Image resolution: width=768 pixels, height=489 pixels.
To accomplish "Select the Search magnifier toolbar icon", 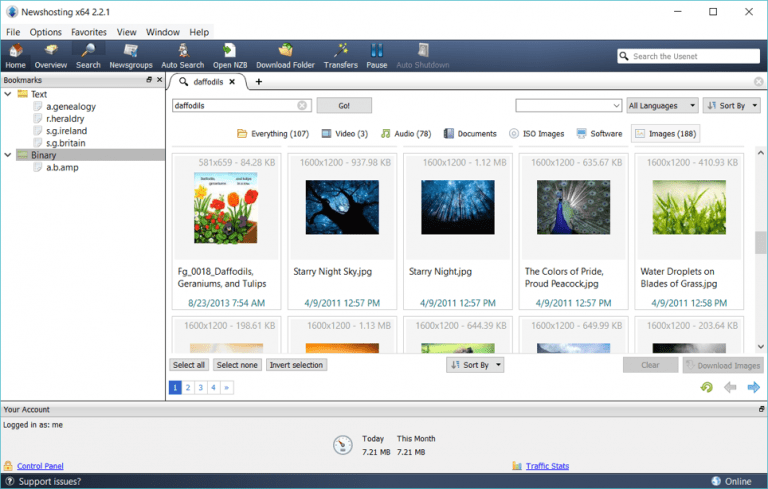I will (88, 56).
